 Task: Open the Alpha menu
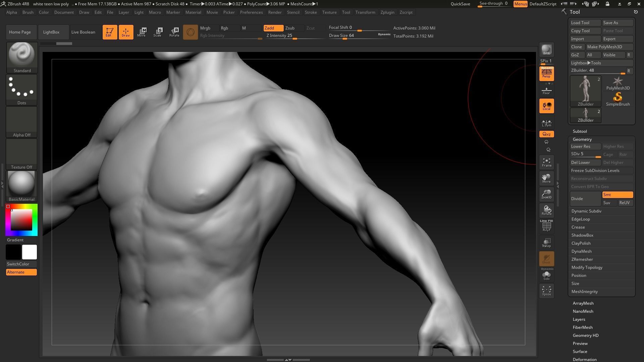[12, 12]
